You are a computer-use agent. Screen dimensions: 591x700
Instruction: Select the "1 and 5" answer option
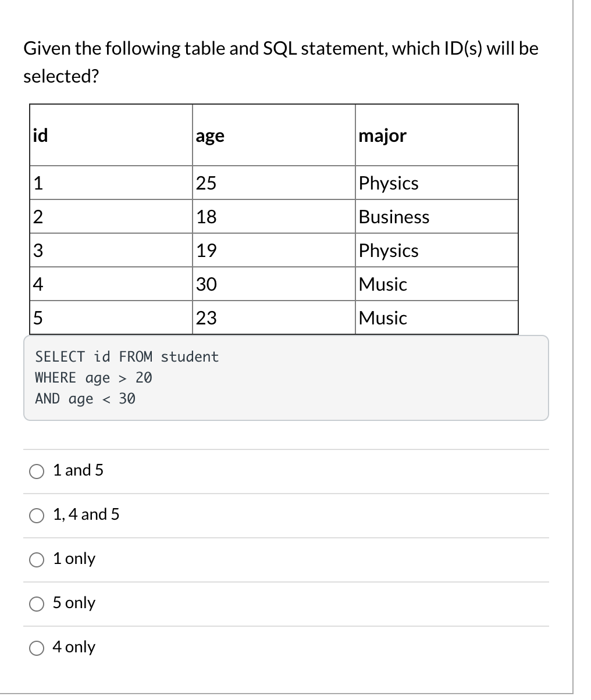[78, 470]
